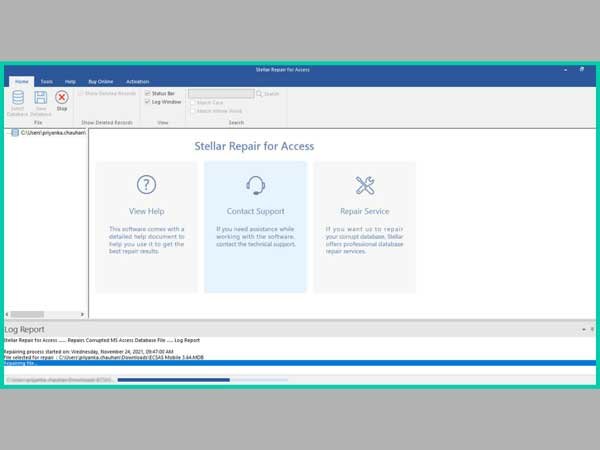Click the search text input field
The width and height of the screenshot is (600, 450).
[221, 94]
